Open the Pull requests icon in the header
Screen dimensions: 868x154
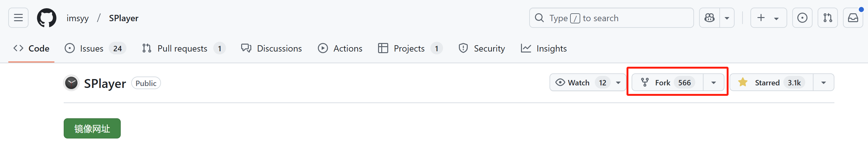click(x=827, y=18)
